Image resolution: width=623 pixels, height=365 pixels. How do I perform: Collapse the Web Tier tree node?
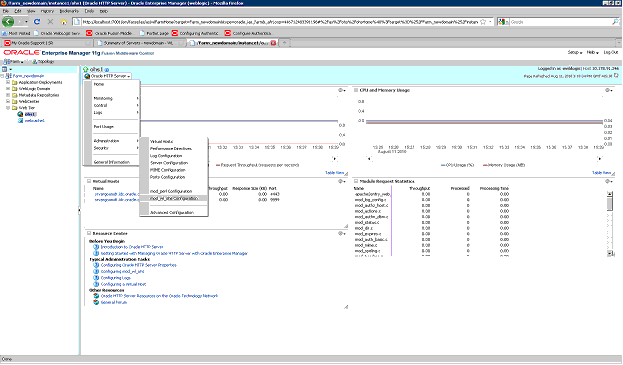pyautogui.click(x=8, y=108)
